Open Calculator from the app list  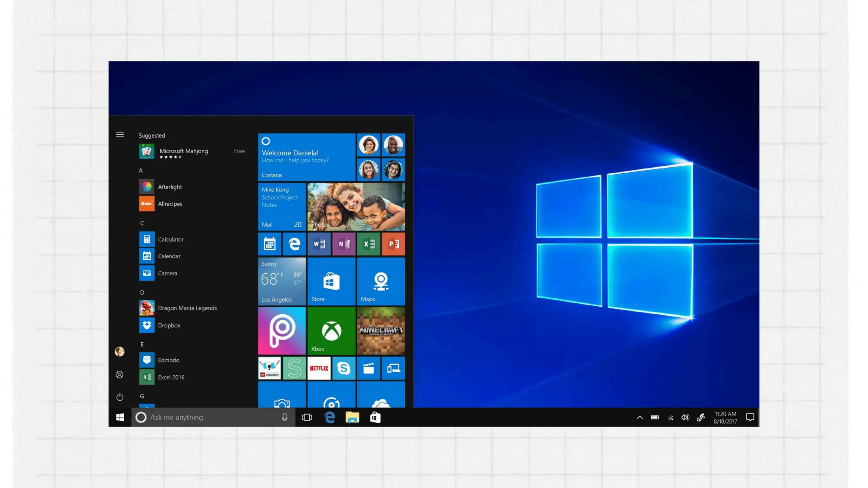coord(170,239)
